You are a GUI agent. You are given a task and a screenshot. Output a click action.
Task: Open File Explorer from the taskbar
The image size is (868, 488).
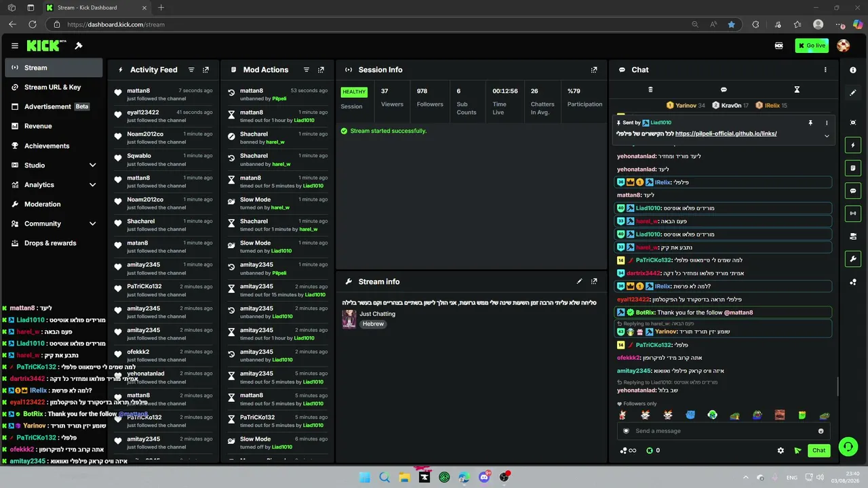[404, 477]
